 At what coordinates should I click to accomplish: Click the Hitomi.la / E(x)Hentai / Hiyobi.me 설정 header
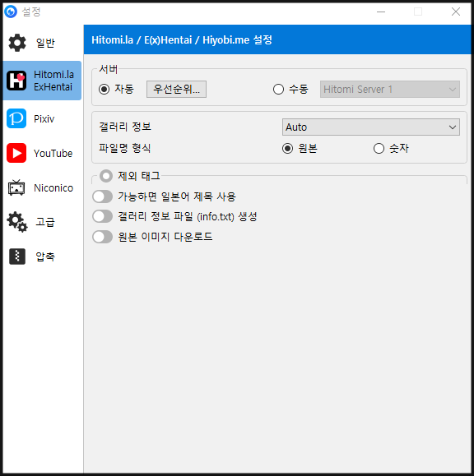click(182, 39)
